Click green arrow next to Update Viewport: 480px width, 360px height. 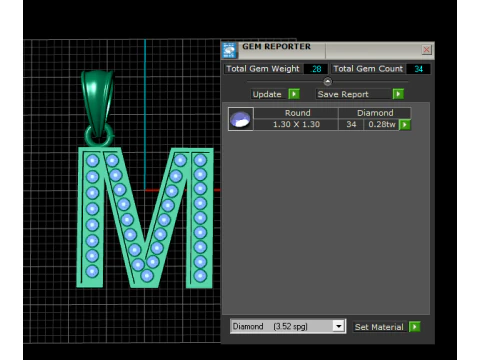tap(294, 94)
